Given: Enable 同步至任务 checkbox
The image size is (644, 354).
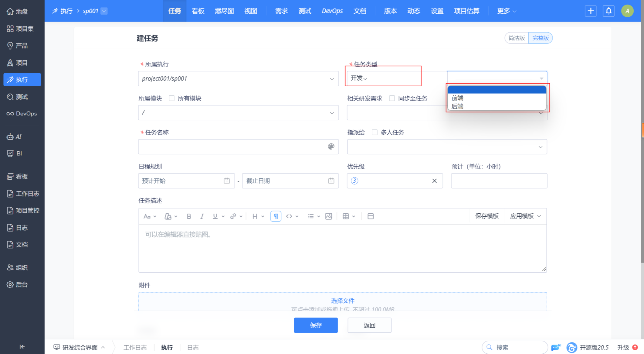Looking at the screenshot, I should [392, 98].
